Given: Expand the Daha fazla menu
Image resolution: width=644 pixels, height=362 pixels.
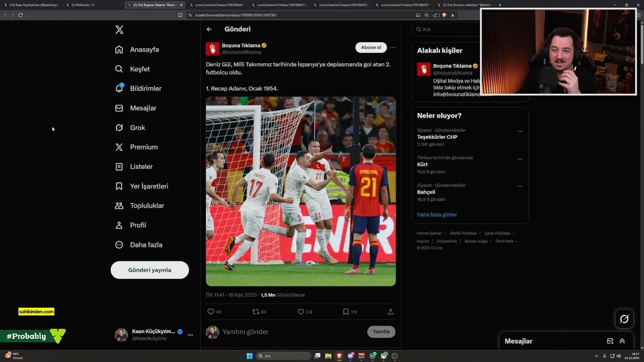Looking at the screenshot, I should (139, 245).
